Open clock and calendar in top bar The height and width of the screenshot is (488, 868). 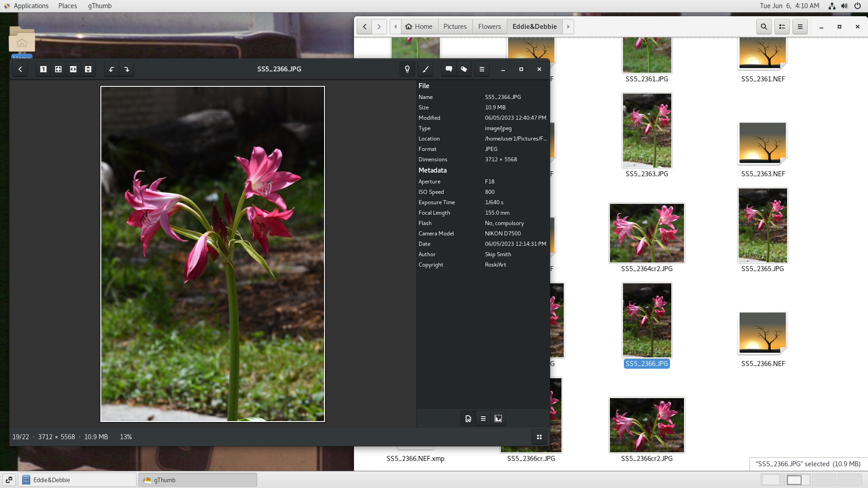pos(789,6)
